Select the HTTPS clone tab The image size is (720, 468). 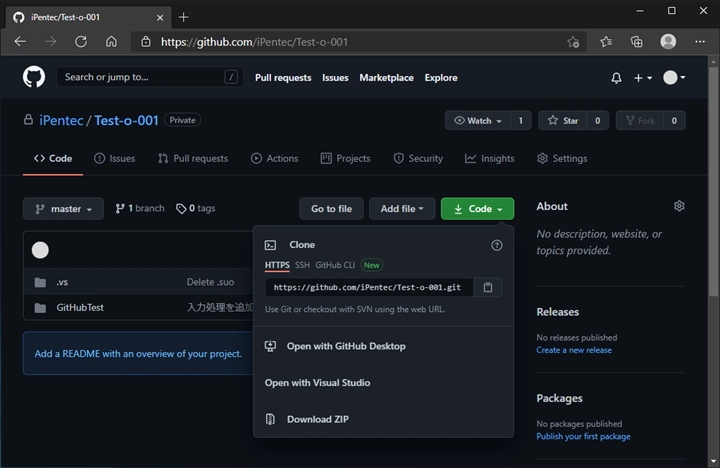tap(277, 265)
